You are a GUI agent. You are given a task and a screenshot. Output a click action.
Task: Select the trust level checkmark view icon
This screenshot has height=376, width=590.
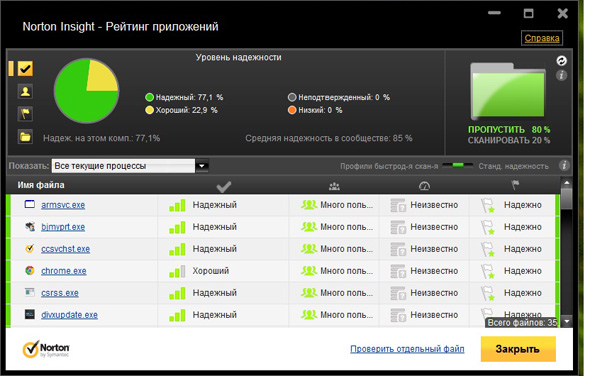(x=25, y=69)
